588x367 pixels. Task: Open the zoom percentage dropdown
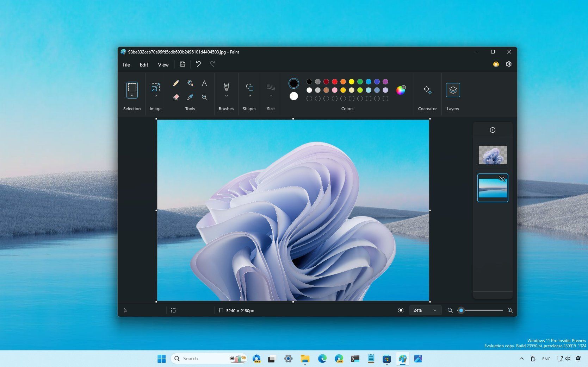coord(425,310)
